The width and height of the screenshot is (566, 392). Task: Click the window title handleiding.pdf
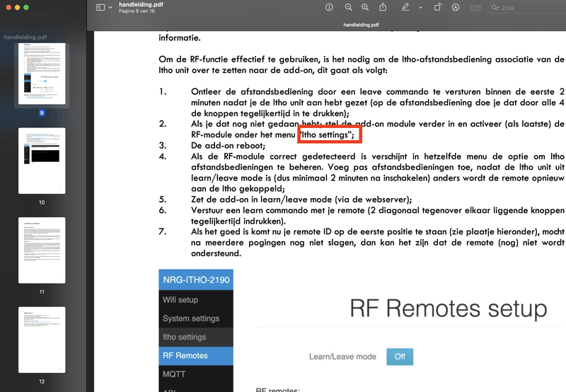tap(141, 4)
